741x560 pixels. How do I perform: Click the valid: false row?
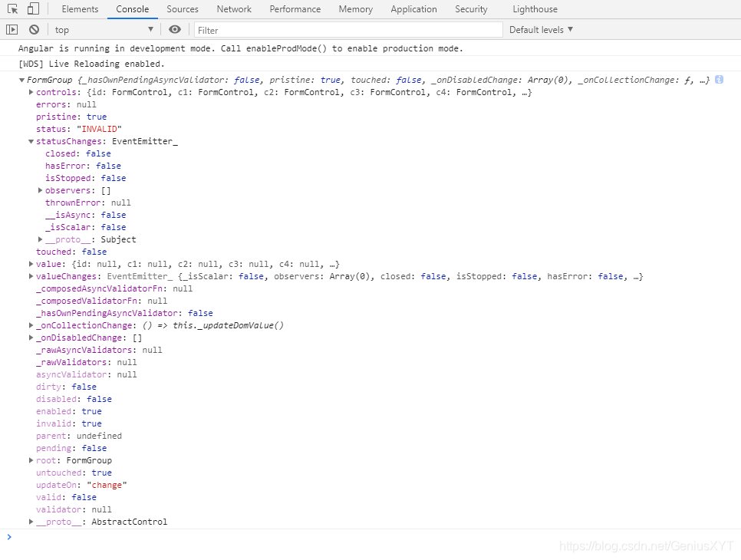coord(66,498)
